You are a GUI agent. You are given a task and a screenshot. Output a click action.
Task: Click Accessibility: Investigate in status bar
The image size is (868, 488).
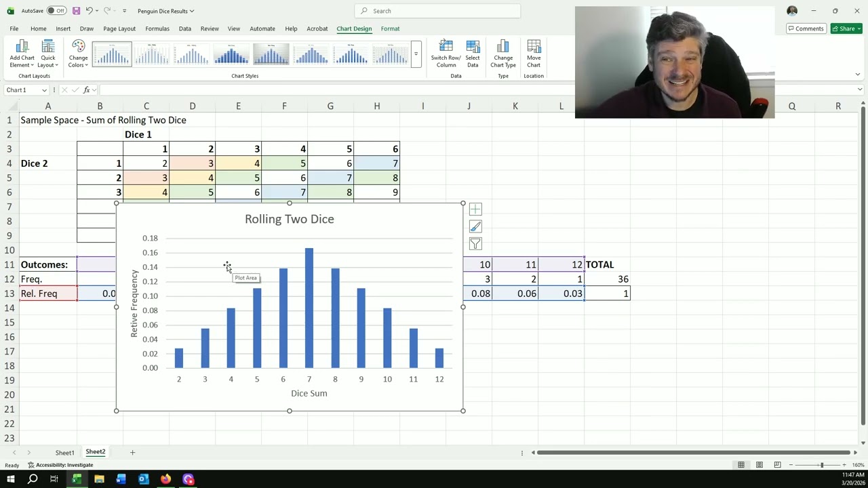61,465
